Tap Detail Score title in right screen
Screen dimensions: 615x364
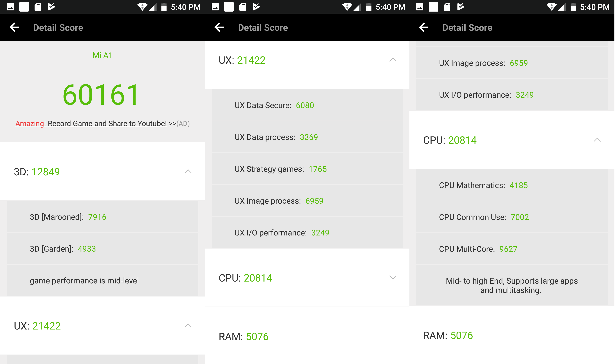coord(467,27)
